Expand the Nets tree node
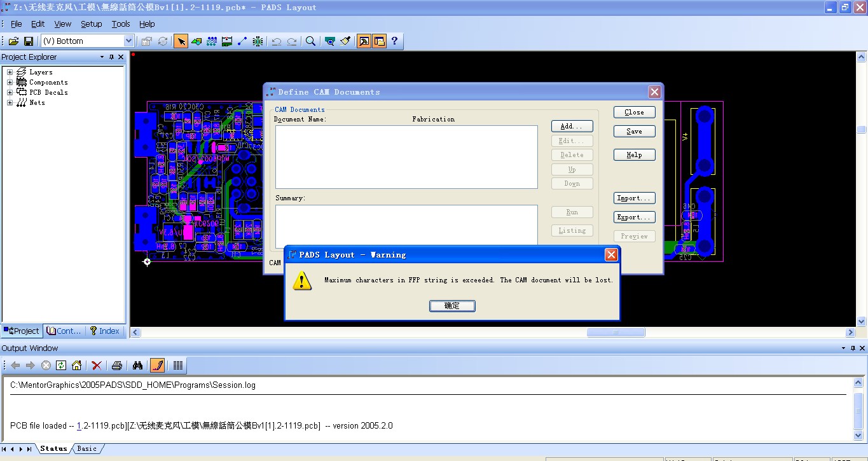868x461 pixels. point(10,102)
